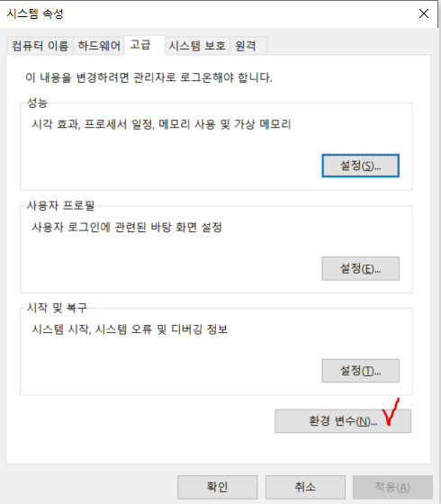Close the 시스템 속성 window
Screen dimensions: 441x504
(x=424, y=13)
